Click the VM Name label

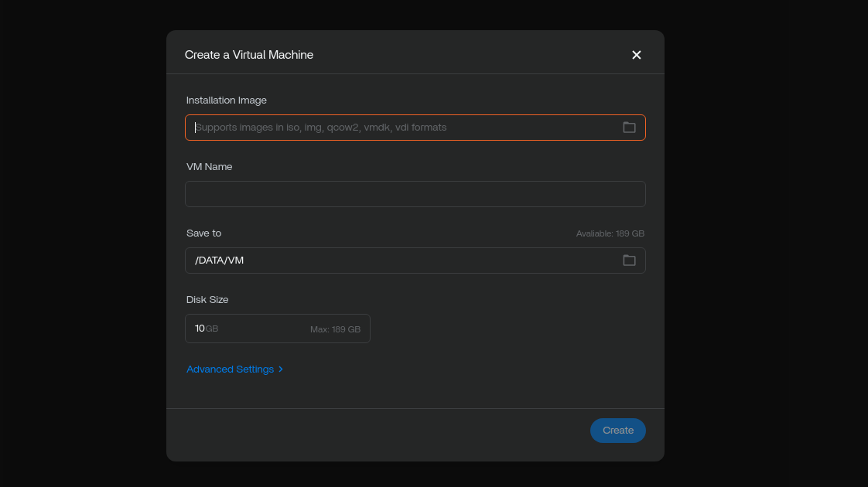209,166
